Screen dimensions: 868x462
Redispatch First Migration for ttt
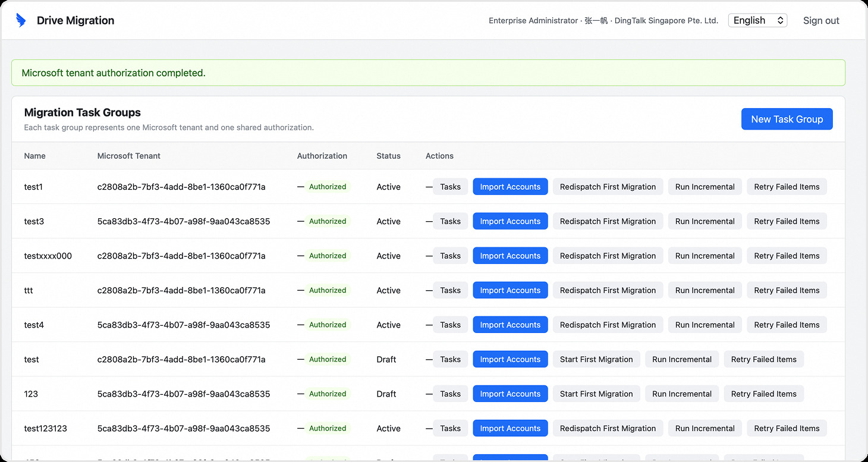click(x=608, y=290)
